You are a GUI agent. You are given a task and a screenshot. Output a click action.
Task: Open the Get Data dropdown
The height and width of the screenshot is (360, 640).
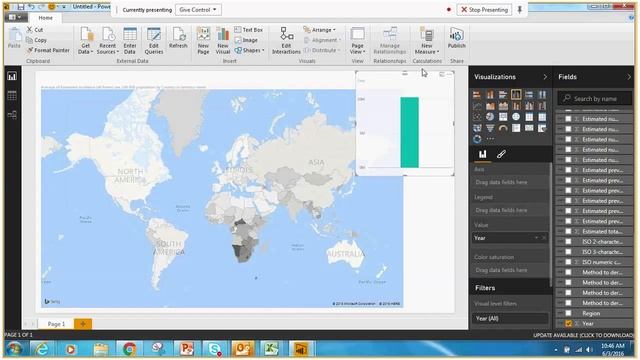(86, 41)
